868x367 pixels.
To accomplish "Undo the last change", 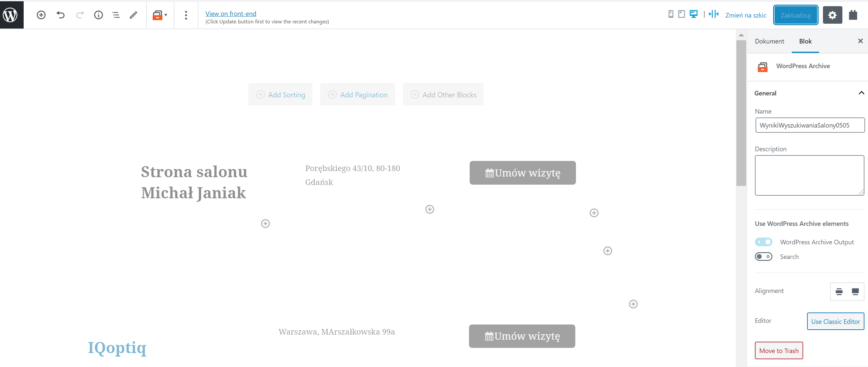I will tap(60, 15).
